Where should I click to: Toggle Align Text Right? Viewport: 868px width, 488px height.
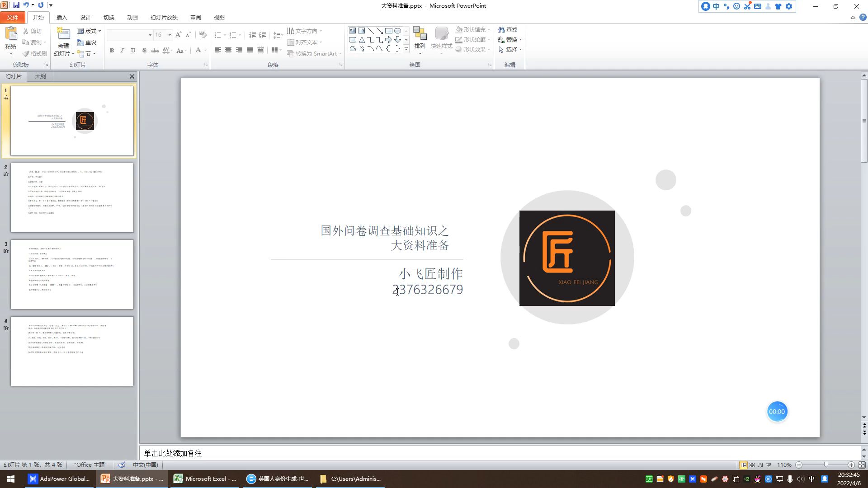239,50
